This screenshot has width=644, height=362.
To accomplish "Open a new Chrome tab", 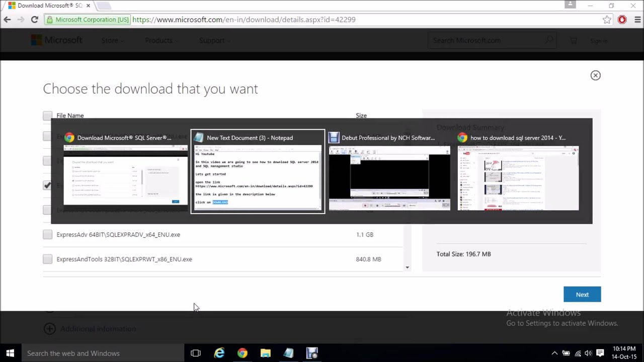I will 104,6.
